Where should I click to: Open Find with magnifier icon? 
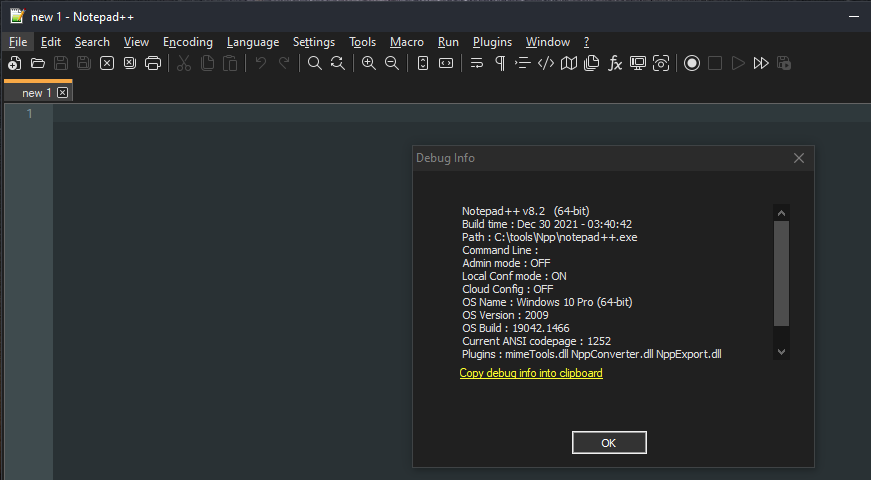[314, 63]
